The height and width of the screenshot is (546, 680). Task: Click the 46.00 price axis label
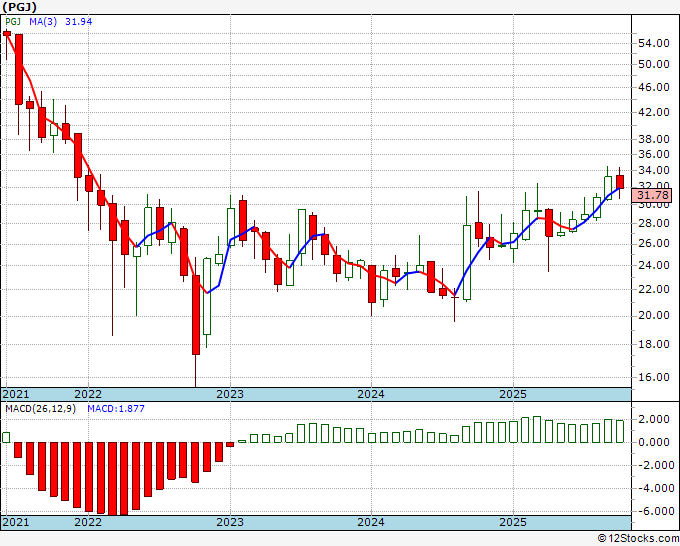(x=654, y=87)
